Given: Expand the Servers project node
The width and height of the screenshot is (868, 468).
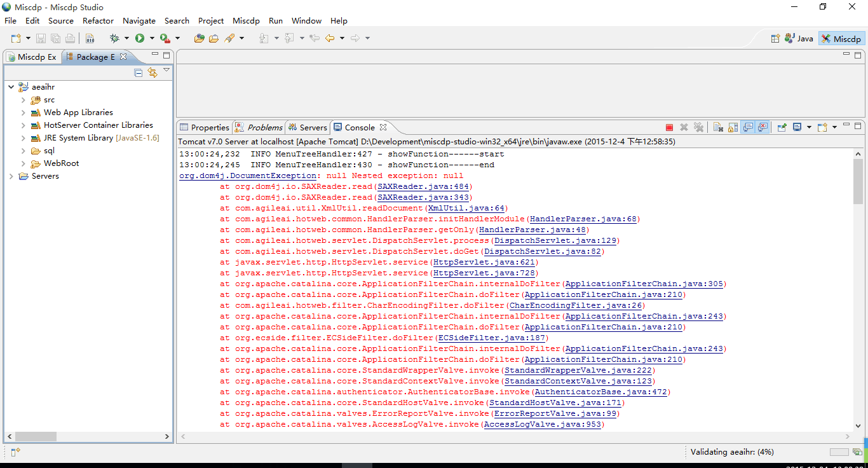Looking at the screenshot, I should 11,176.
